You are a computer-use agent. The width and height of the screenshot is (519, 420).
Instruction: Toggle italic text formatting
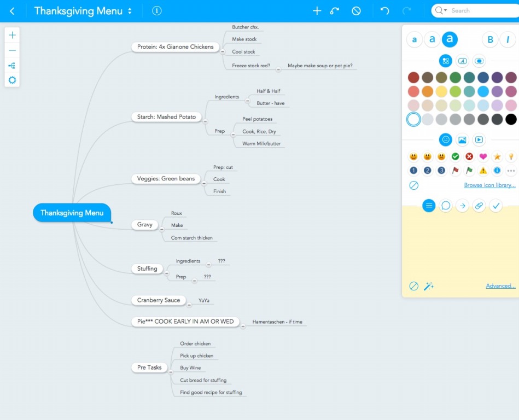pos(508,39)
